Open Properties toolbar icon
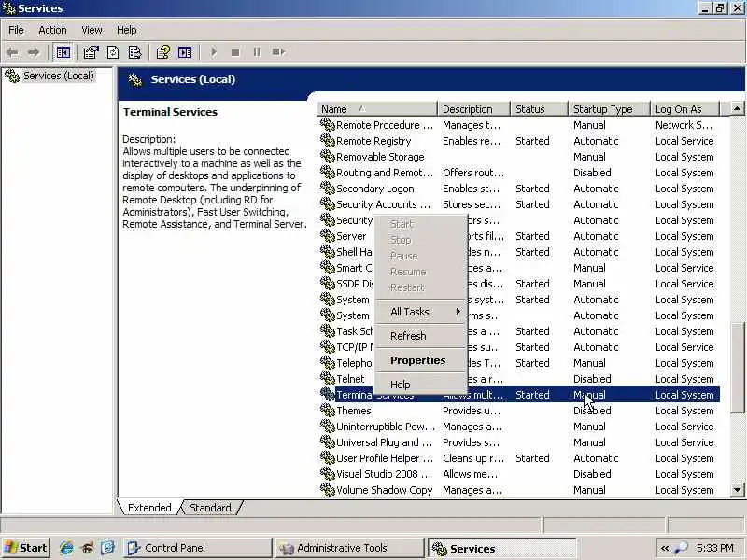Image resolution: width=747 pixels, height=560 pixels. pyautogui.click(x=91, y=52)
